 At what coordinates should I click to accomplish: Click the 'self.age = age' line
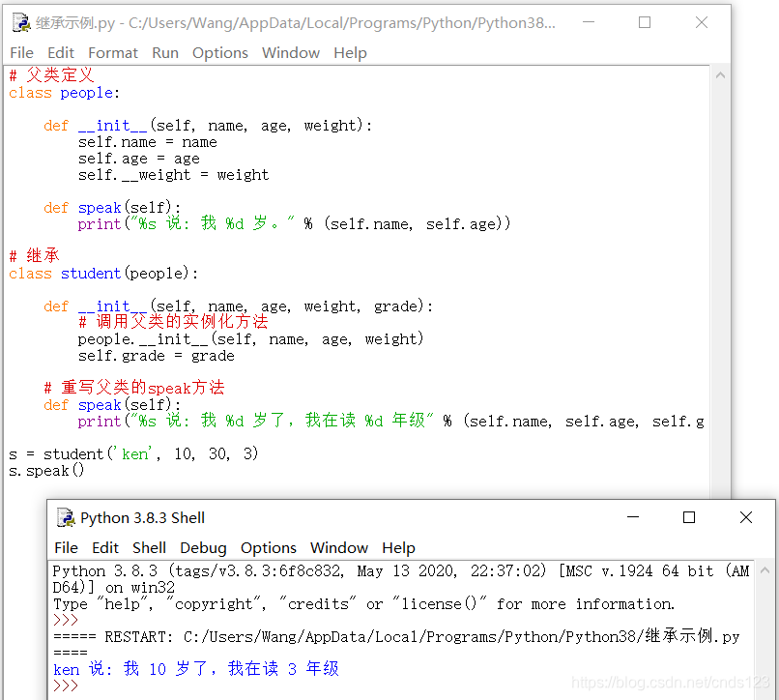click(x=139, y=159)
